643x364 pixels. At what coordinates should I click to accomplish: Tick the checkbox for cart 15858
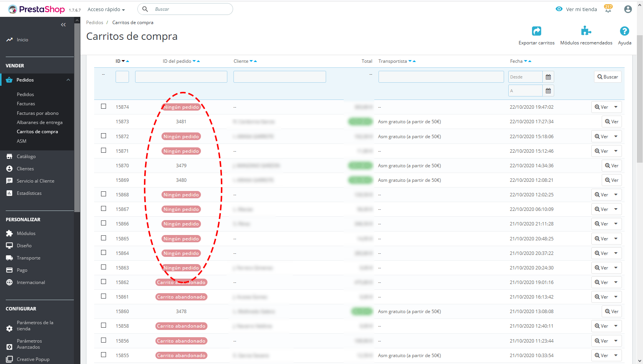[103, 325]
